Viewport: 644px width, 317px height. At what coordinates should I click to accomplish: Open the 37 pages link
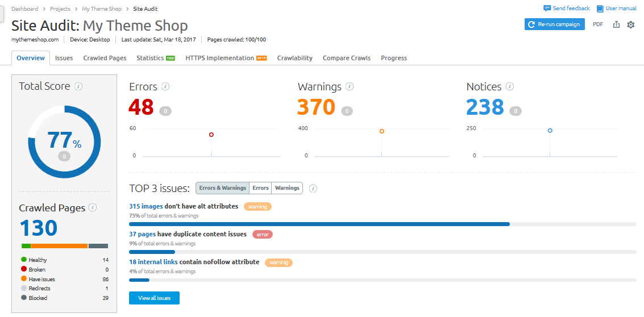(142, 234)
